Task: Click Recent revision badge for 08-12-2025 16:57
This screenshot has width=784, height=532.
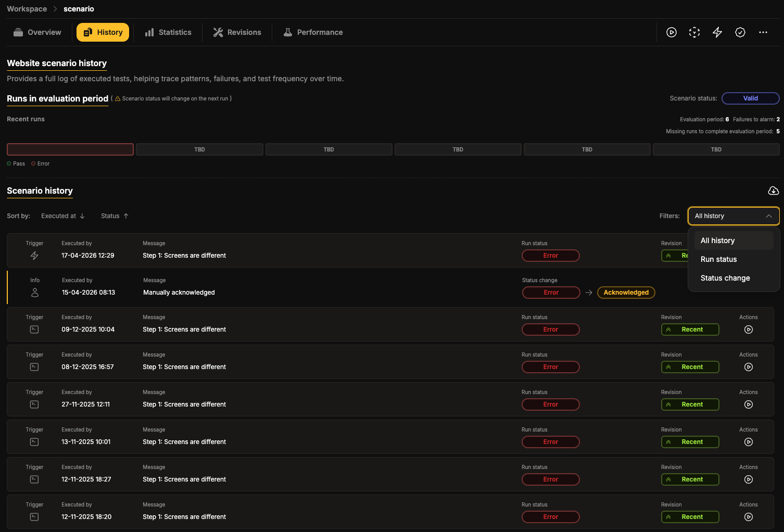Action: pyautogui.click(x=690, y=367)
